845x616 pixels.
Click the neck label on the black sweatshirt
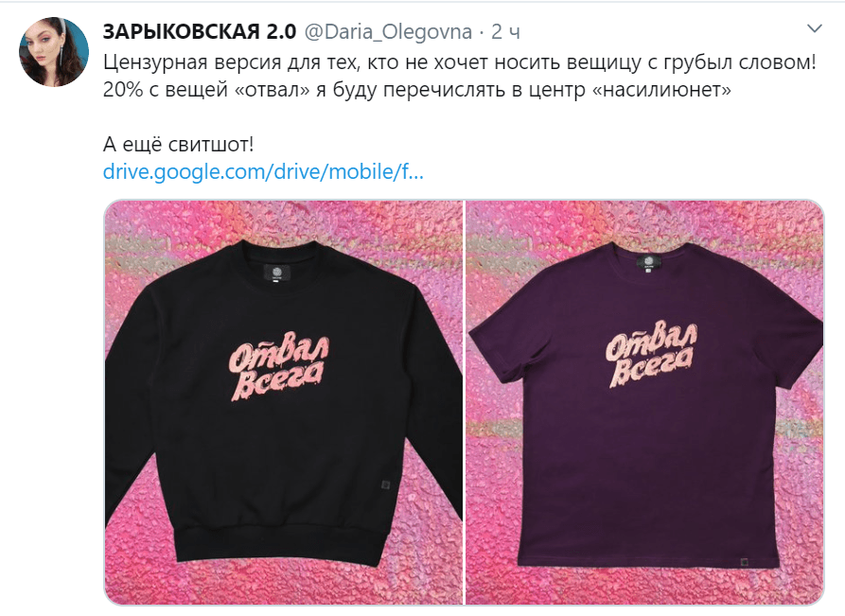pos(276,272)
